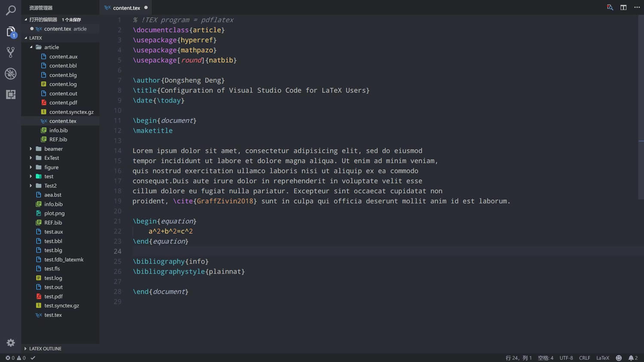This screenshot has width=644, height=362.
Task: Click the equation a^2+b^2=c^2 line
Action: click(171, 231)
